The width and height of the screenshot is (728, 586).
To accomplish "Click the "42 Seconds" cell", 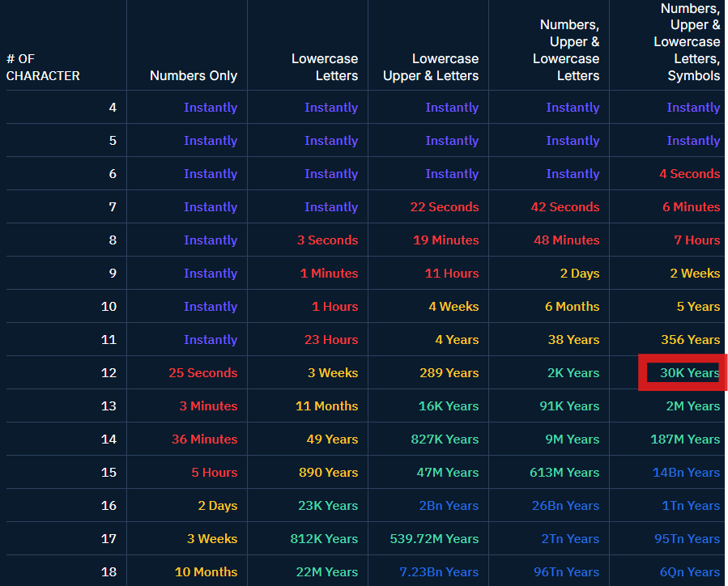I will click(x=564, y=207).
